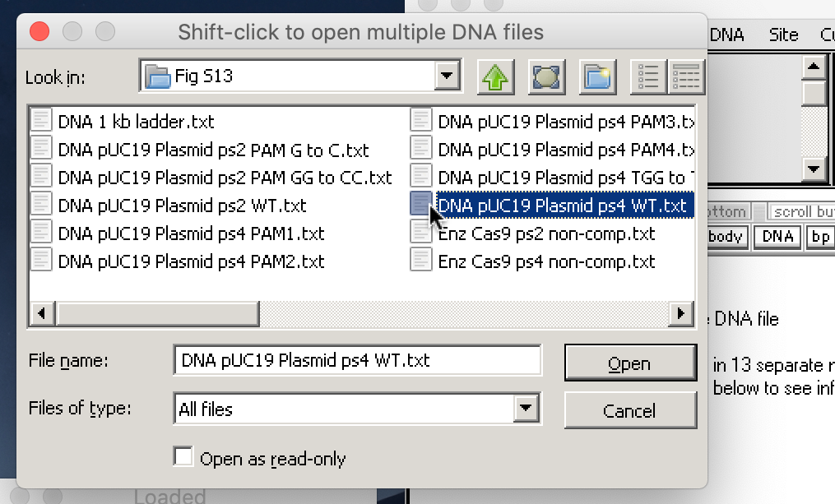Switch to list view icon
Screen dimensions: 835x504
click(648, 77)
